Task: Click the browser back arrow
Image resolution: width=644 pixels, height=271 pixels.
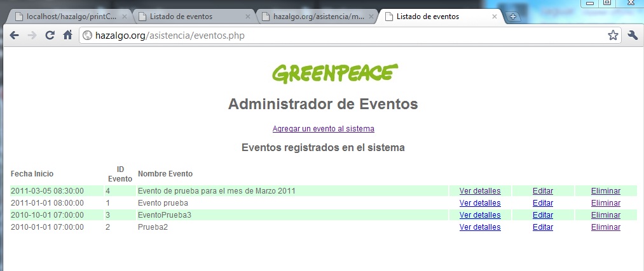Action: click(x=14, y=36)
